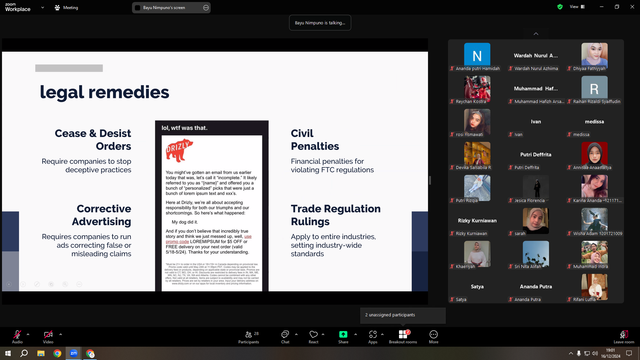Select Muhammad Hafizh's tile
This screenshot has width=640, height=360.
pos(536,89)
